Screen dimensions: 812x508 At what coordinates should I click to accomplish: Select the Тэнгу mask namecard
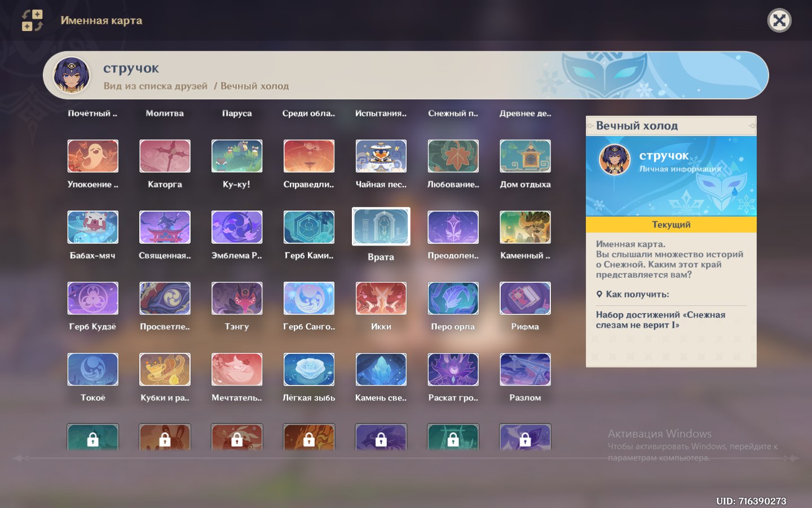pos(237,299)
